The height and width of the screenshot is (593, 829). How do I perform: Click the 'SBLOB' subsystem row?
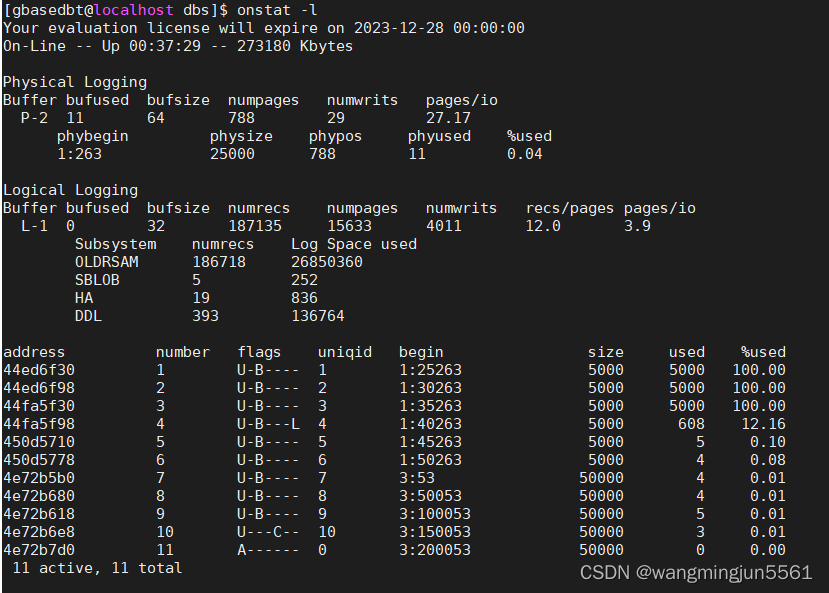[196, 280]
